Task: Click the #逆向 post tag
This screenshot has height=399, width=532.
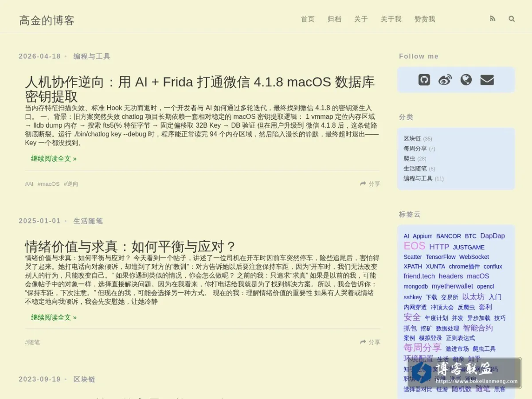Action: pos(71,184)
